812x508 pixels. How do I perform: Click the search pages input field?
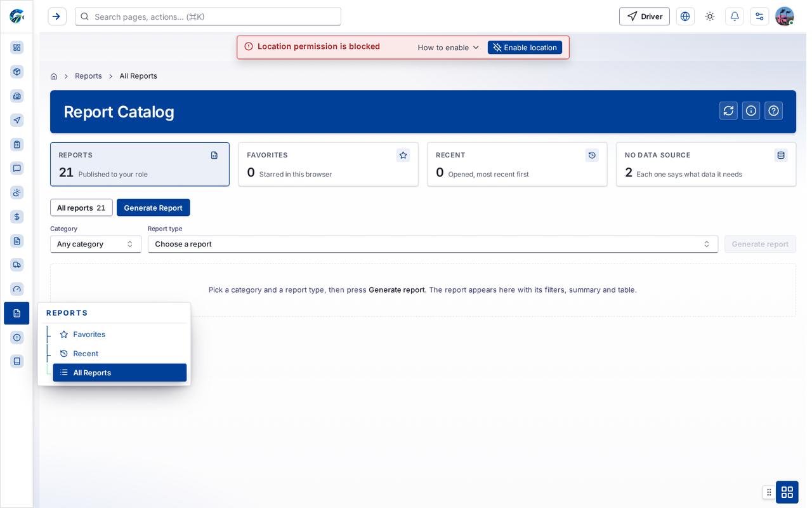(x=208, y=17)
